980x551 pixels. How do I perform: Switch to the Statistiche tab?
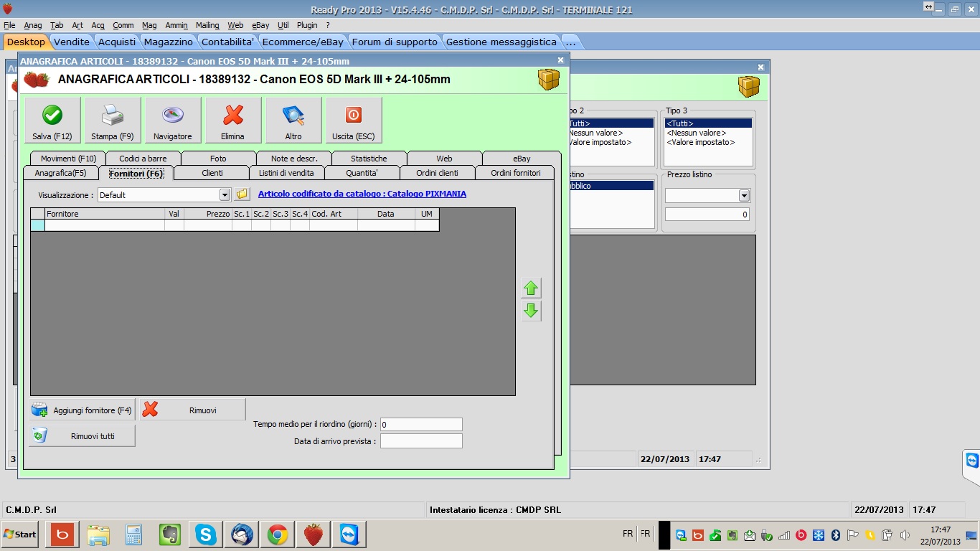(369, 159)
